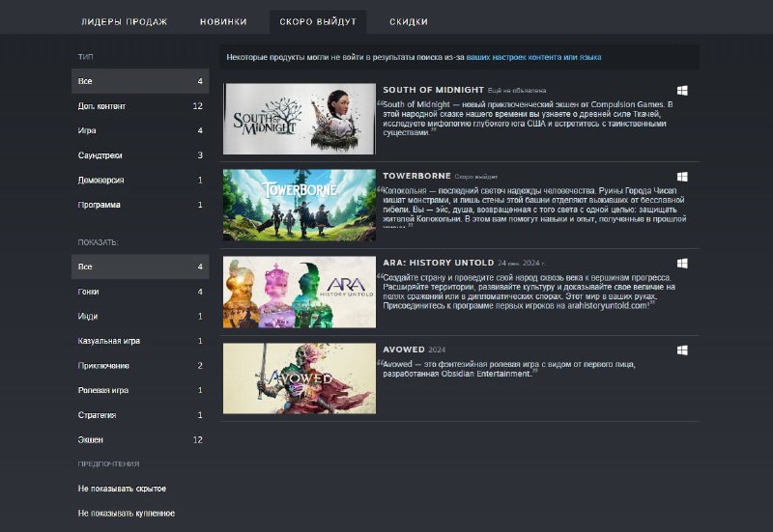
Task: Show only Стратегия genre
Action: [x=97, y=415]
